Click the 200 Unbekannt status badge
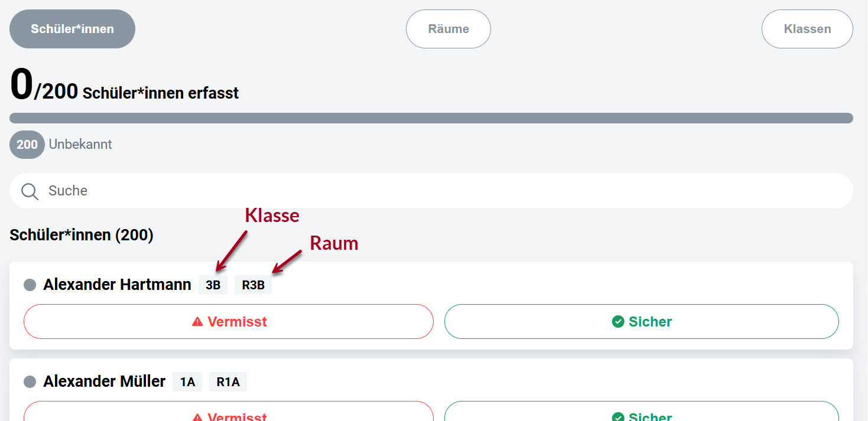Viewport: 868px width, 421px height. click(27, 144)
